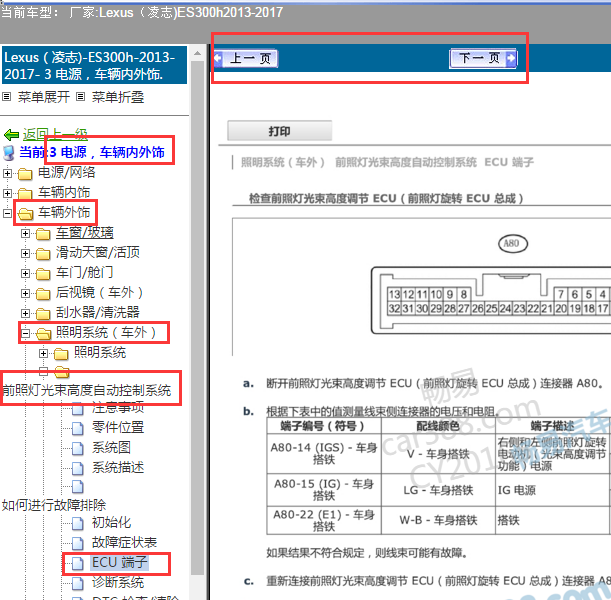Viewport: 611px width, 600px height.
Task: Click the 后视镜（车外）folder icon
Action: [x=43, y=294]
